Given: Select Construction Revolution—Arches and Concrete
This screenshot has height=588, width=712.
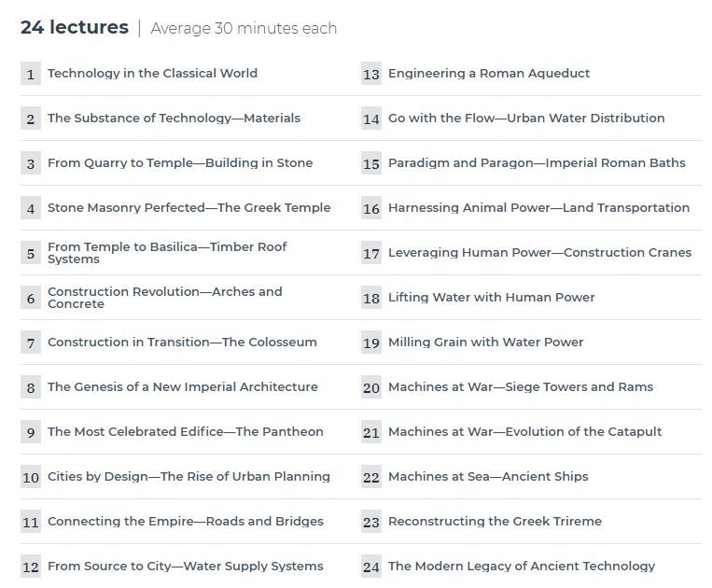Looking at the screenshot, I should tap(165, 298).
